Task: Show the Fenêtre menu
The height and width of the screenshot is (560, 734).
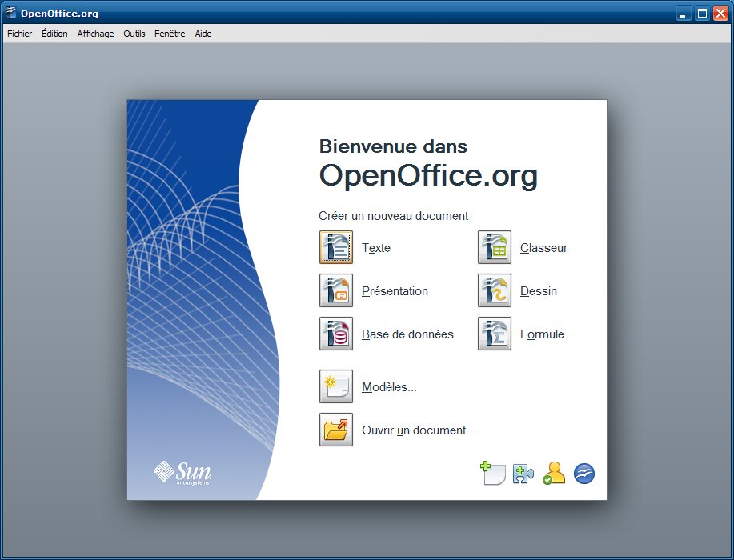Action: 170,34
